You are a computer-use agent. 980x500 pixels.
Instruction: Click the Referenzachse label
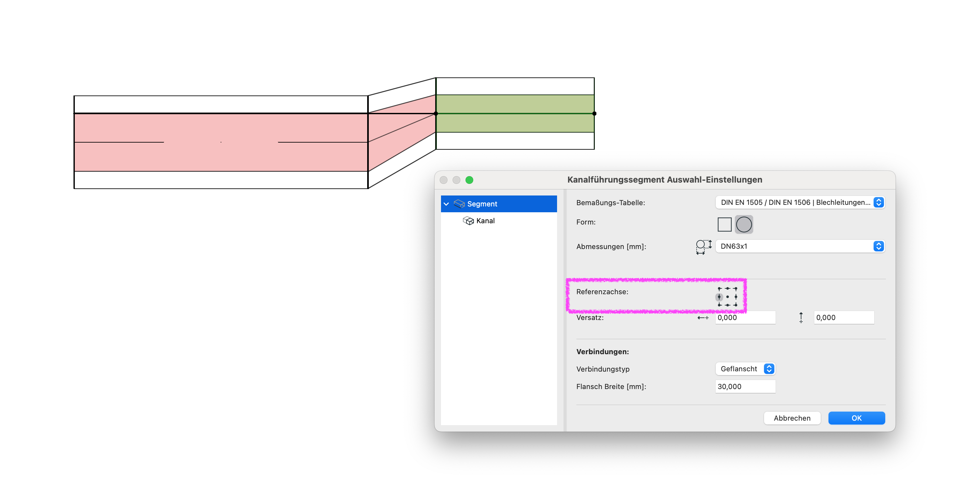click(602, 292)
